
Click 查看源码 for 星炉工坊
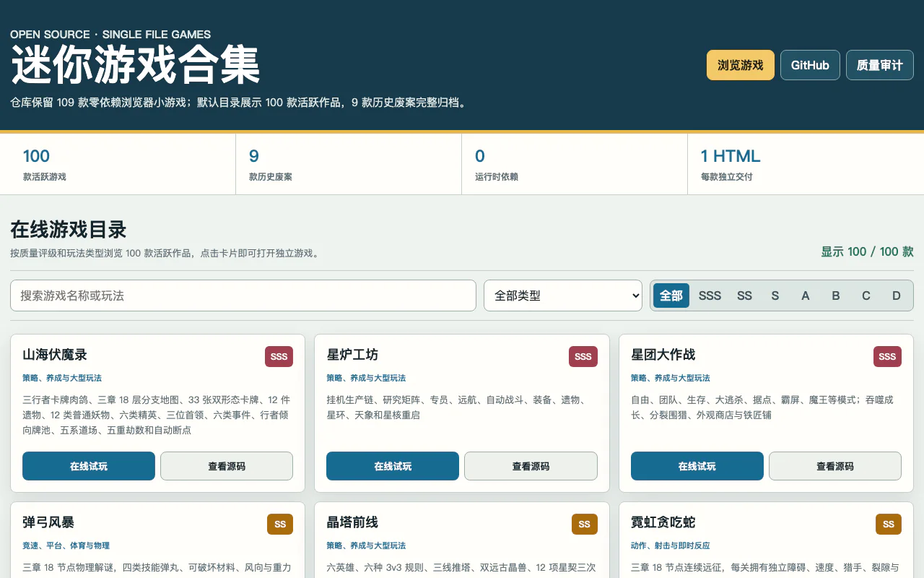pyautogui.click(x=531, y=466)
